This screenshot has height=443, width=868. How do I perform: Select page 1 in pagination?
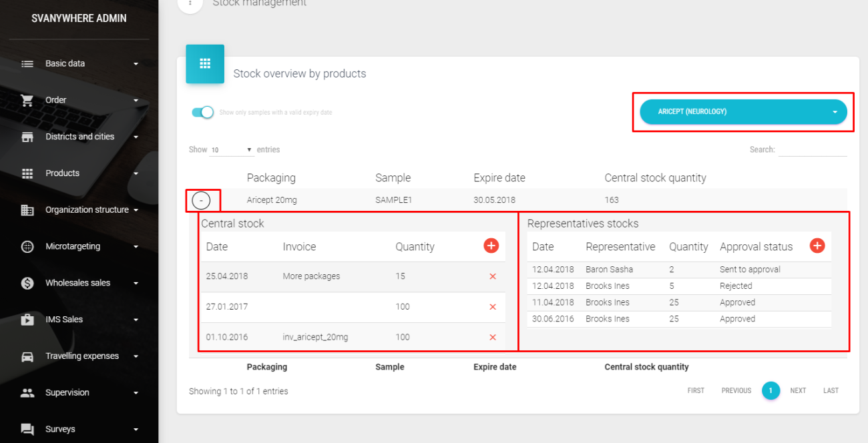[771, 391]
